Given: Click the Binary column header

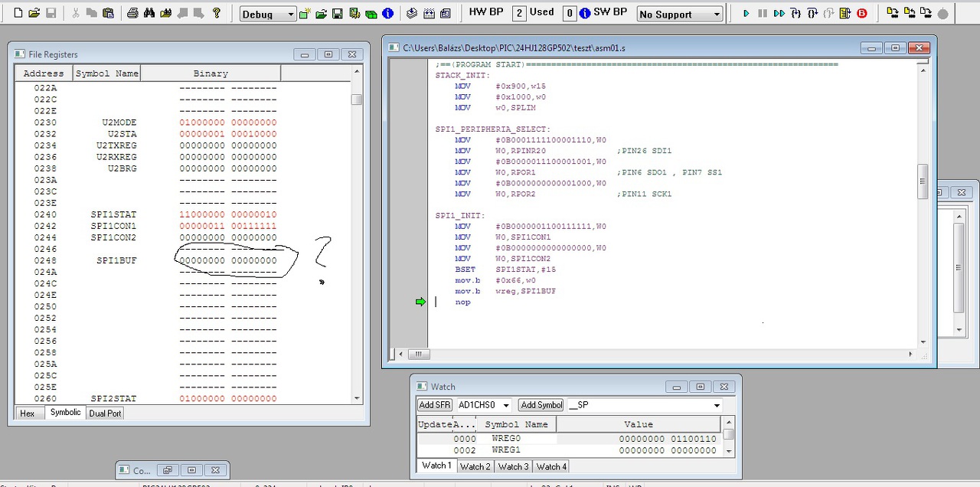Looking at the screenshot, I should coord(211,74).
